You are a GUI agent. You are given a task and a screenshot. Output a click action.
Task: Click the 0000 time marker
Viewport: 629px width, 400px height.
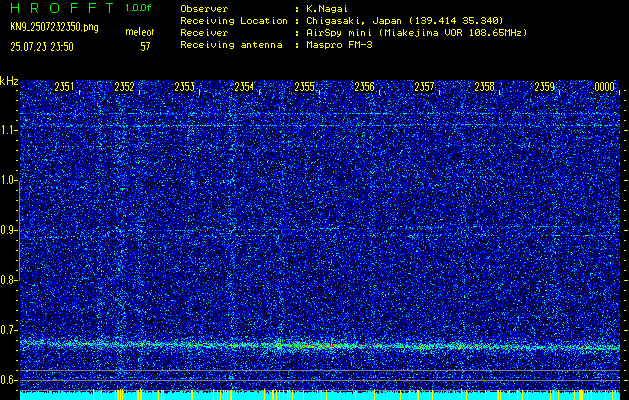[605, 87]
